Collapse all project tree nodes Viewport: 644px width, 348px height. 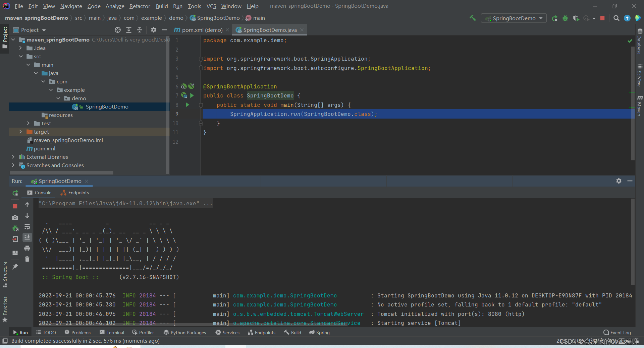click(x=140, y=30)
